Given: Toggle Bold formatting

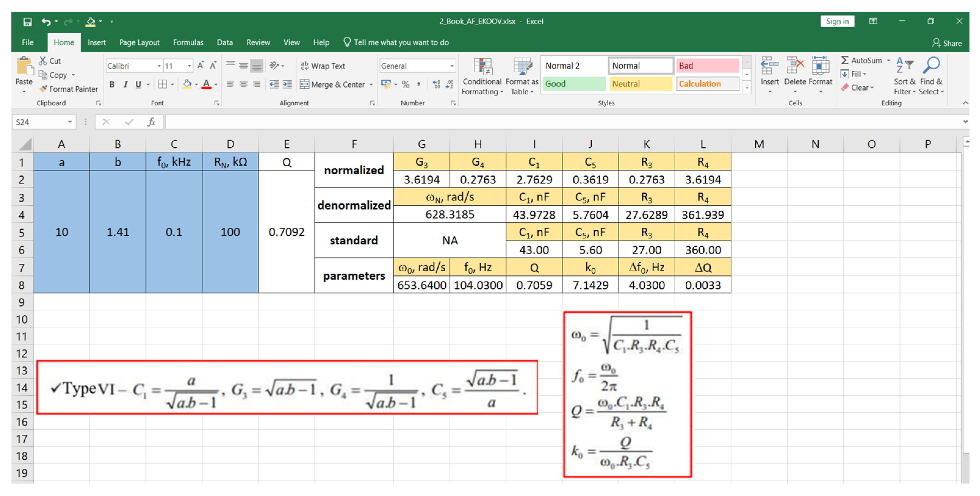Looking at the screenshot, I should click(x=112, y=84).
